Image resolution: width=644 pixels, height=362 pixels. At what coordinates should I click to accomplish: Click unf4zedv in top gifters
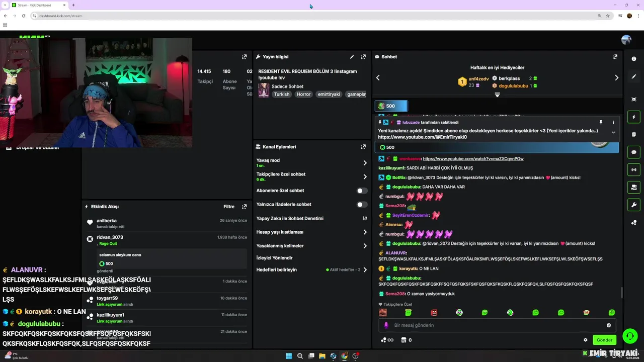478,79
